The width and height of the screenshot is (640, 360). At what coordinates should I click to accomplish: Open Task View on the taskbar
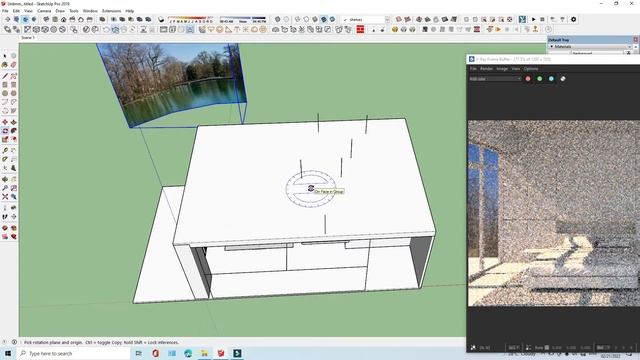pos(139,353)
